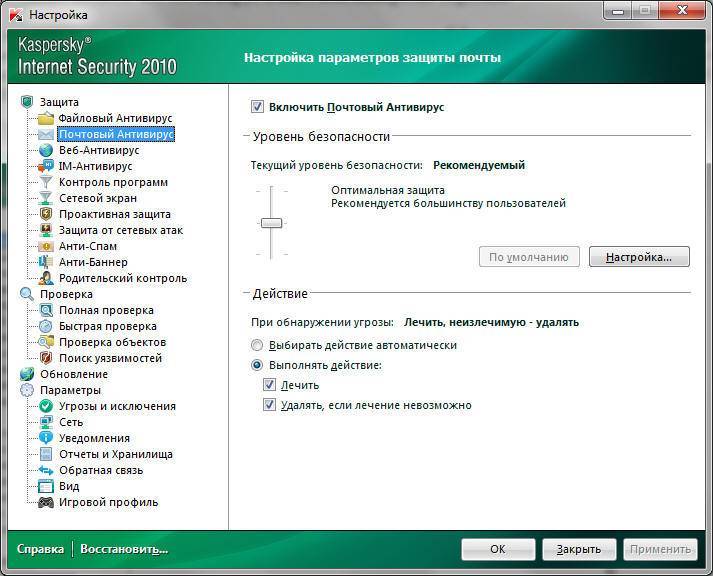Click the Анти-Спам icon
713x576 pixels.
coord(45,246)
